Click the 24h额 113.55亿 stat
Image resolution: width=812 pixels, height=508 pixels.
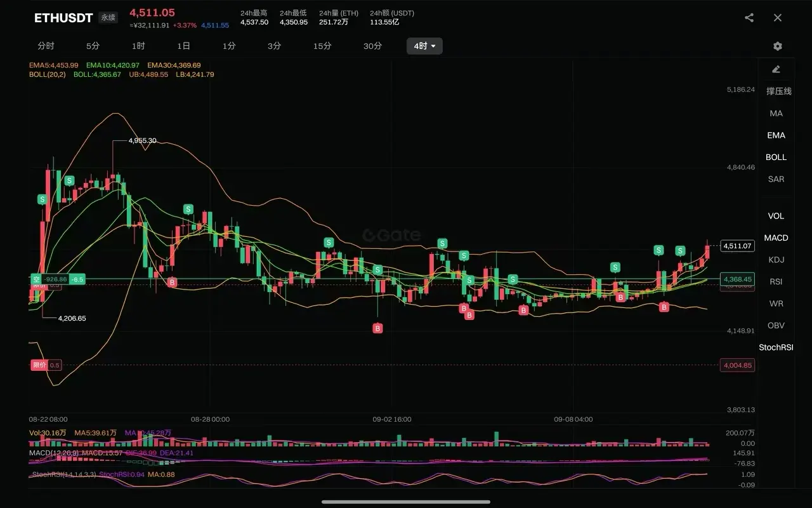tap(392, 18)
